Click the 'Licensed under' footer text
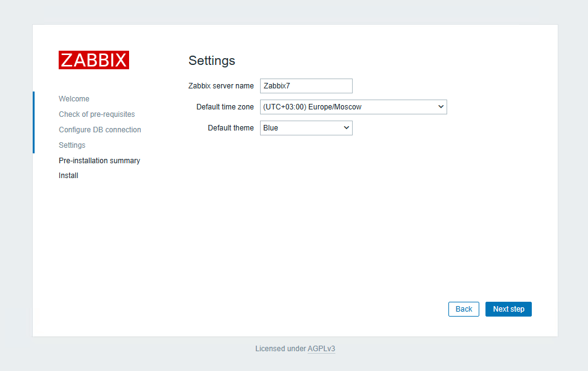588x371 pixels. point(280,349)
